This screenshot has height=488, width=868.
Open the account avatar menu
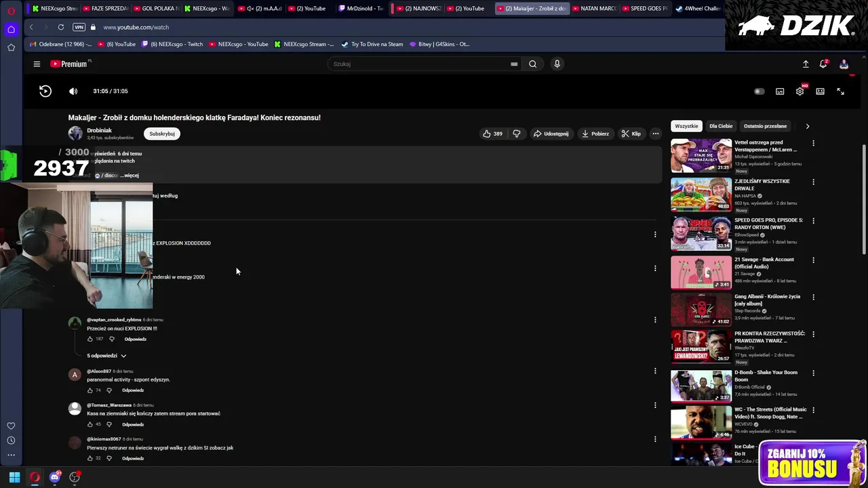[x=844, y=64]
